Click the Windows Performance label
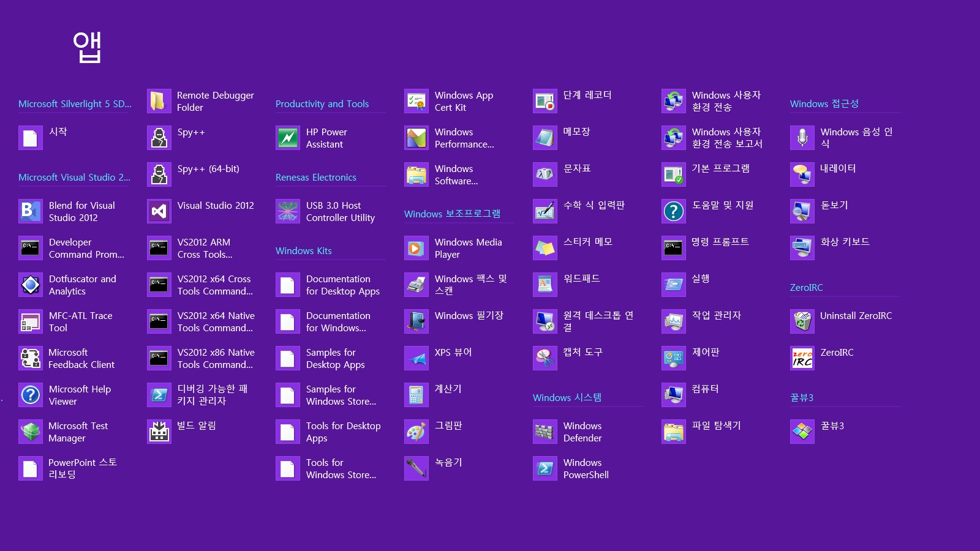Viewport: 980px width, 551px height. tap(464, 138)
